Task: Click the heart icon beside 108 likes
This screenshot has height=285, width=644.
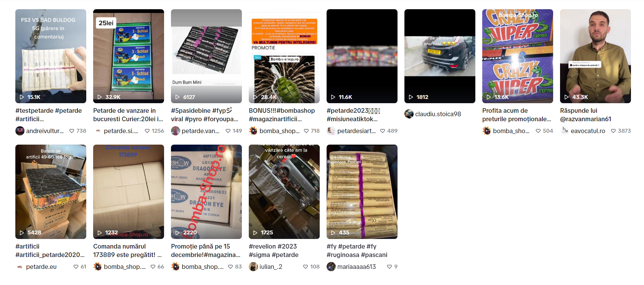Action: pos(306,267)
